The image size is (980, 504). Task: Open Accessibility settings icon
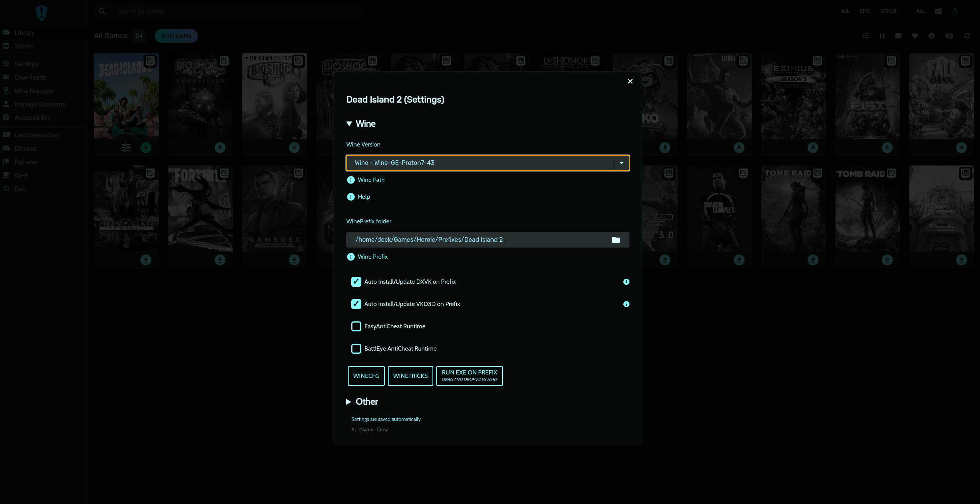tap(7, 118)
